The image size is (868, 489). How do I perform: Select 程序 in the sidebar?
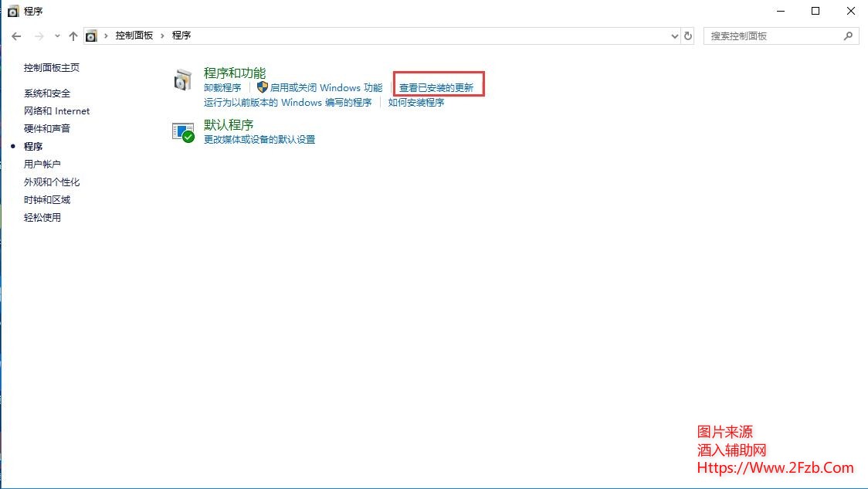click(x=33, y=146)
